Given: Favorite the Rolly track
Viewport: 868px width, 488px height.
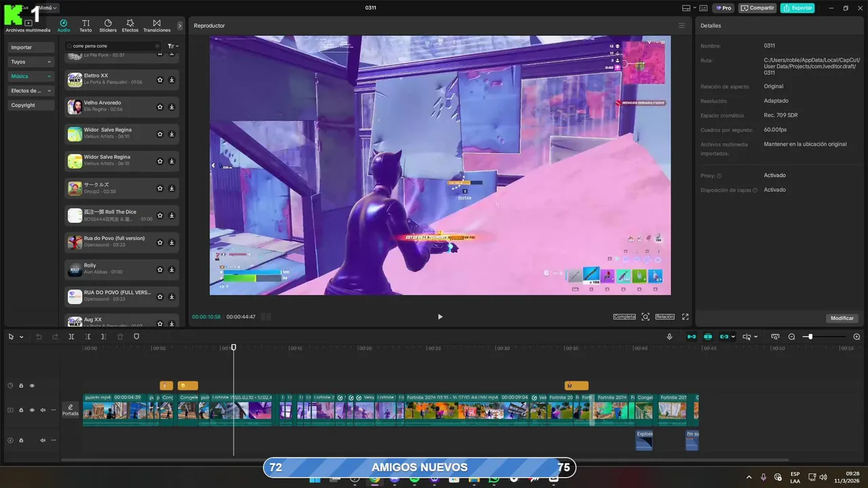Looking at the screenshot, I should point(160,270).
